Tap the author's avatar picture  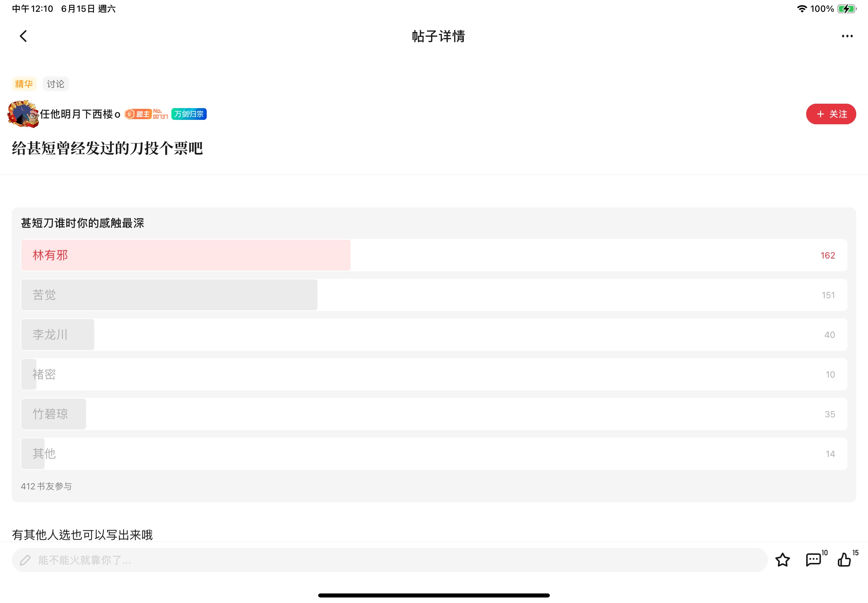tap(23, 114)
